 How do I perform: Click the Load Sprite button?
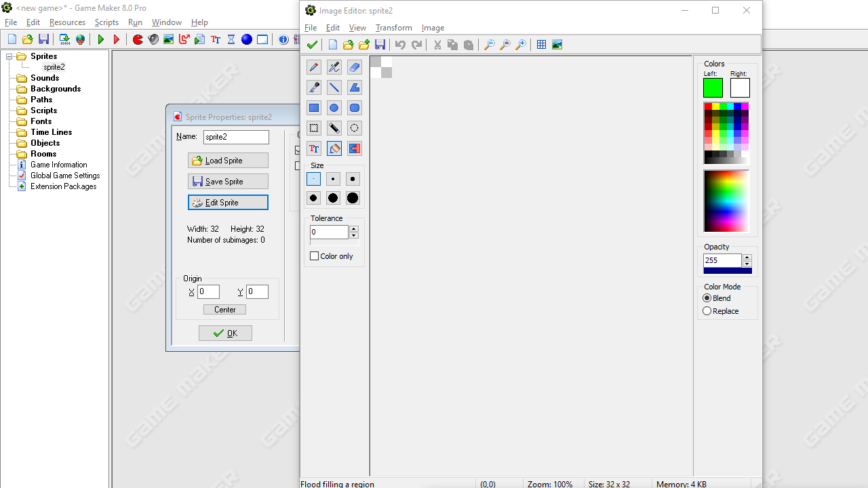pos(228,161)
